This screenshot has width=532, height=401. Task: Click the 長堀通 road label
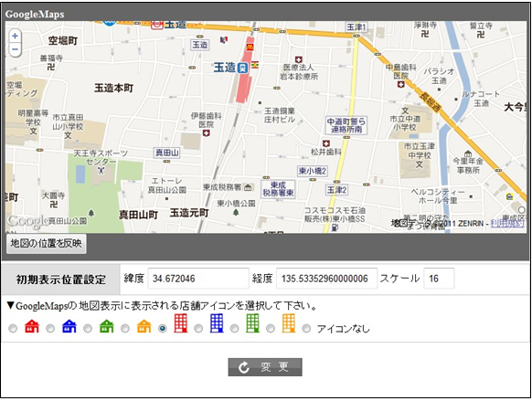click(x=431, y=101)
